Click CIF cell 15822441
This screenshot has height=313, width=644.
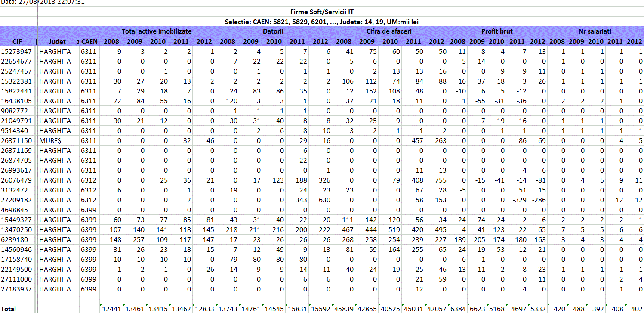coord(17,91)
